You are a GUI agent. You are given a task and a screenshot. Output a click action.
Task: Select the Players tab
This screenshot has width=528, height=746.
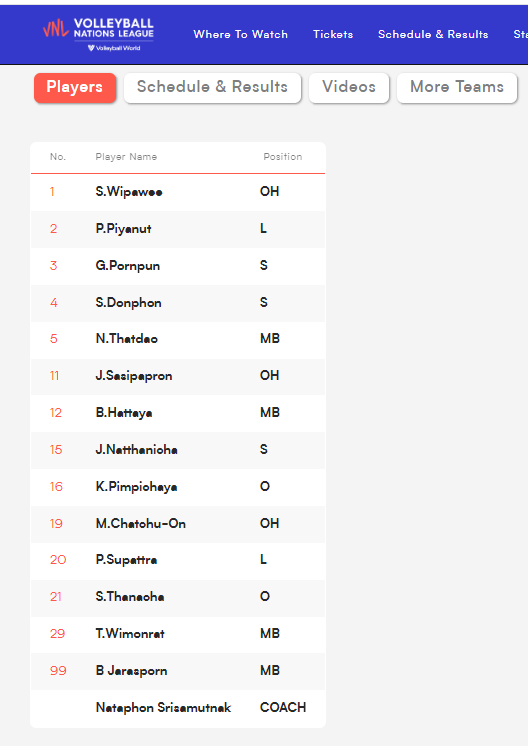(75, 88)
